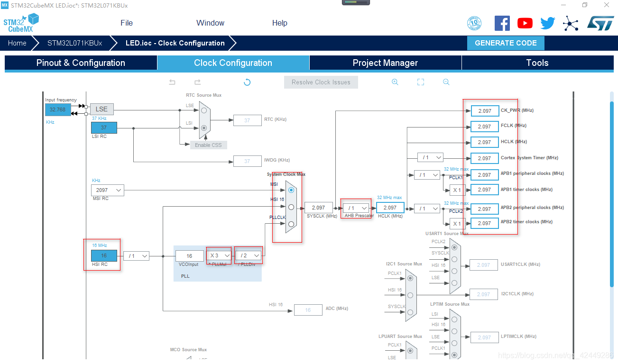This screenshot has height=364, width=618.
Task: Open the ST Facebook page icon
Action: tap(502, 23)
